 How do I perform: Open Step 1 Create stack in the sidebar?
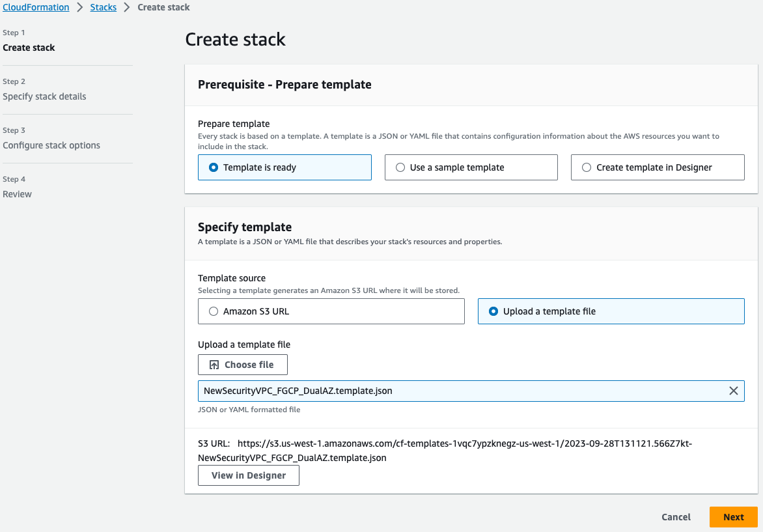pyautogui.click(x=29, y=48)
